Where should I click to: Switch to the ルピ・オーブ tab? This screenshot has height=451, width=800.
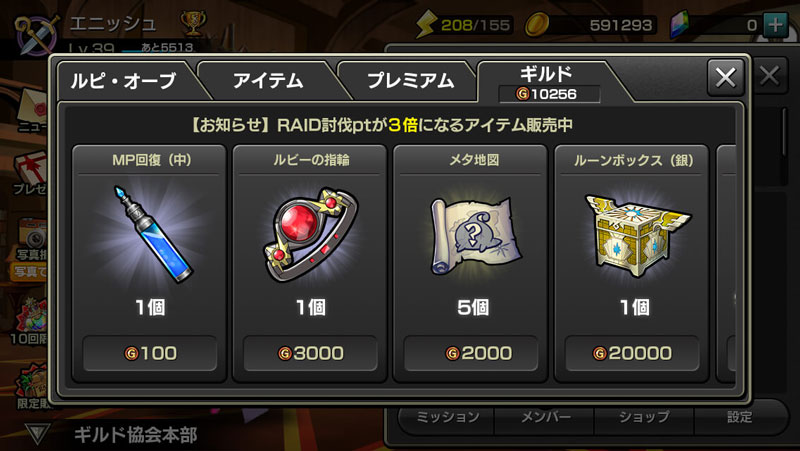click(x=124, y=81)
